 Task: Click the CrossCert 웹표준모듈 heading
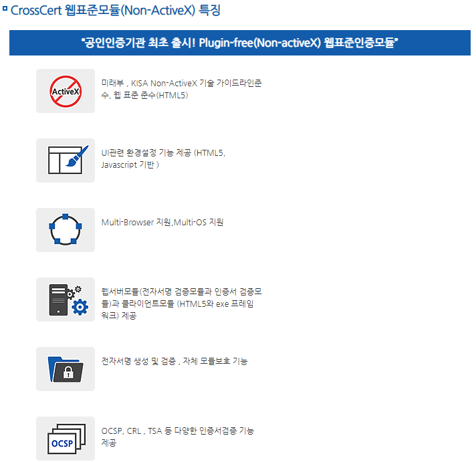[x=116, y=10]
